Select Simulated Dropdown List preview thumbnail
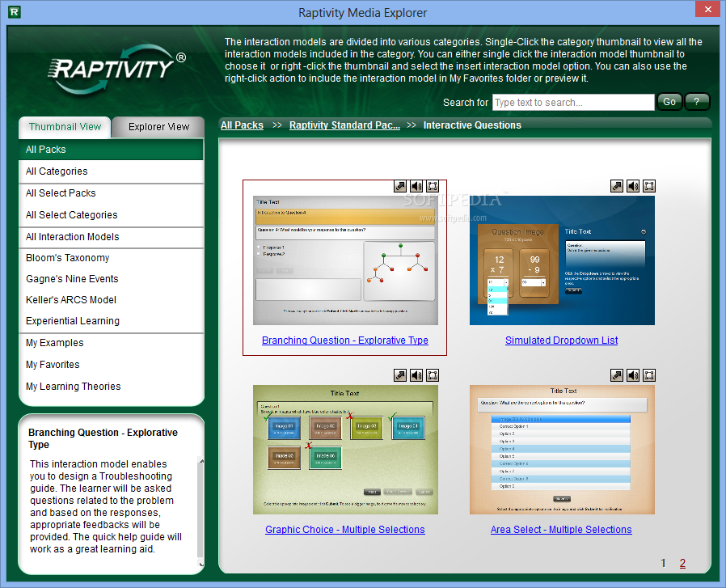The image size is (726, 588). click(x=562, y=260)
